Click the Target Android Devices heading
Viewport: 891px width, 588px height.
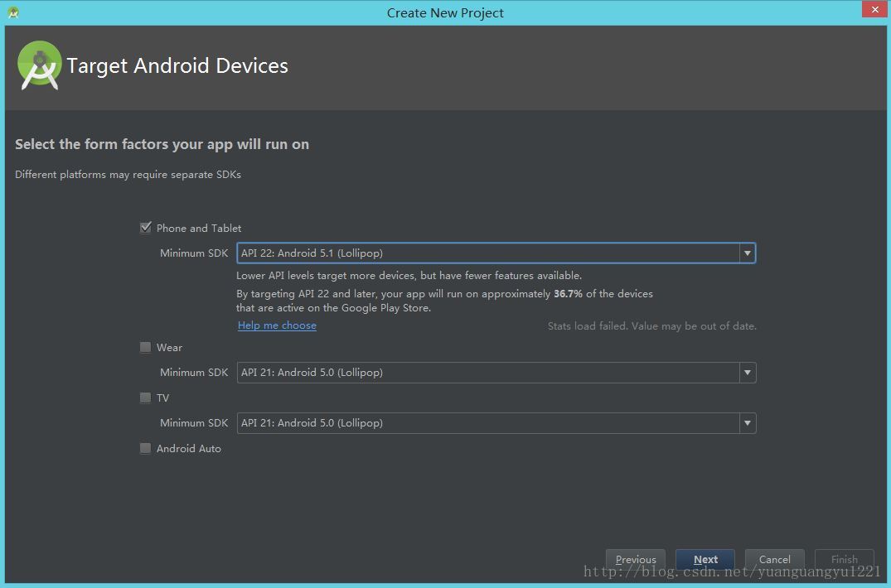pos(177,65)
